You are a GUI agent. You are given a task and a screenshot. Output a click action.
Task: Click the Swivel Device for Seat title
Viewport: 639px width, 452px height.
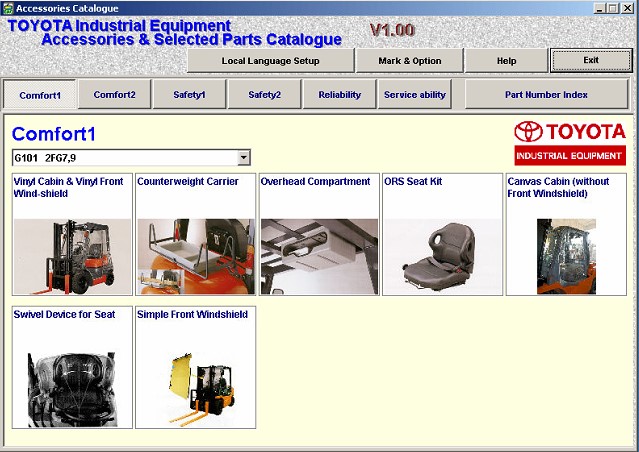point(64,314)
